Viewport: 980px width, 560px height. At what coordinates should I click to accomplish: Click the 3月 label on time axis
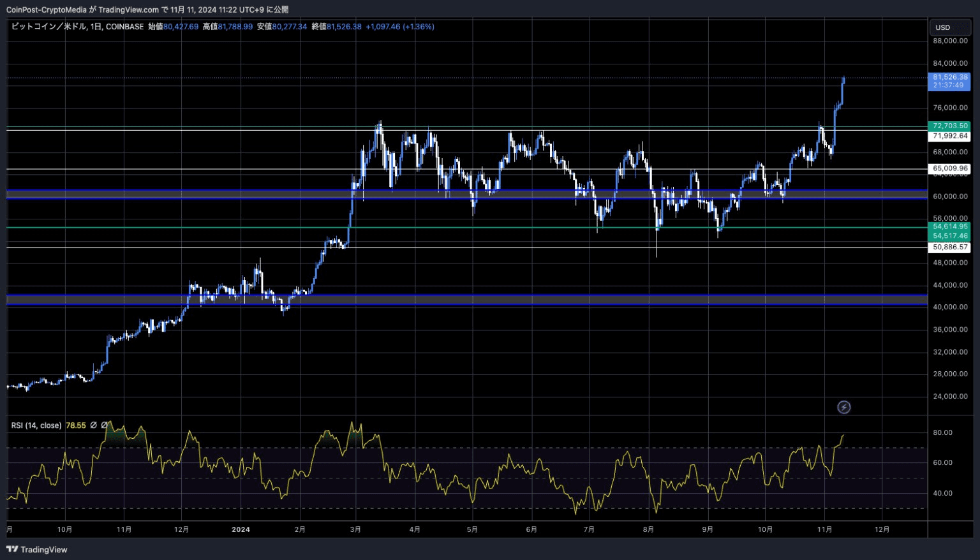(x=355, y=529)
